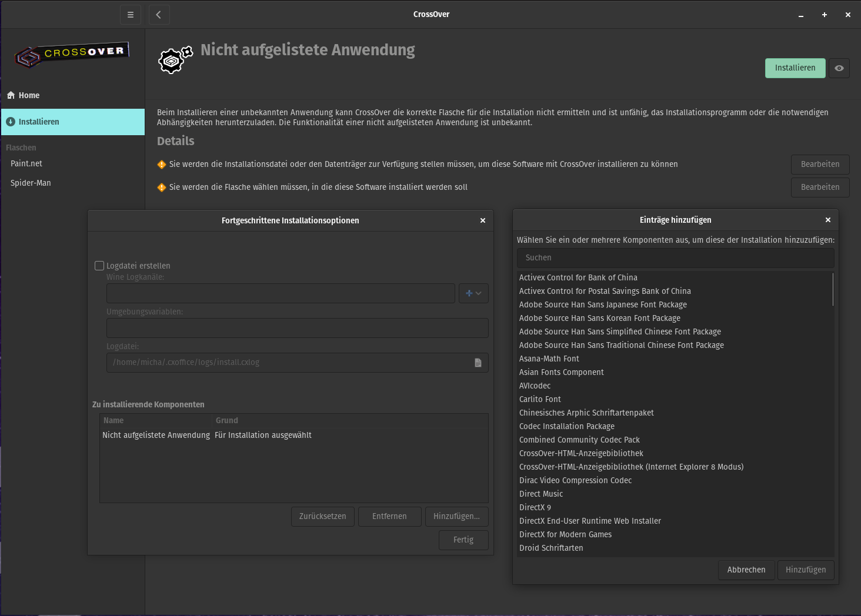This screenshot has width=861, height=616.
Task: Click the Zurücksetzen button
Action: 323,517
